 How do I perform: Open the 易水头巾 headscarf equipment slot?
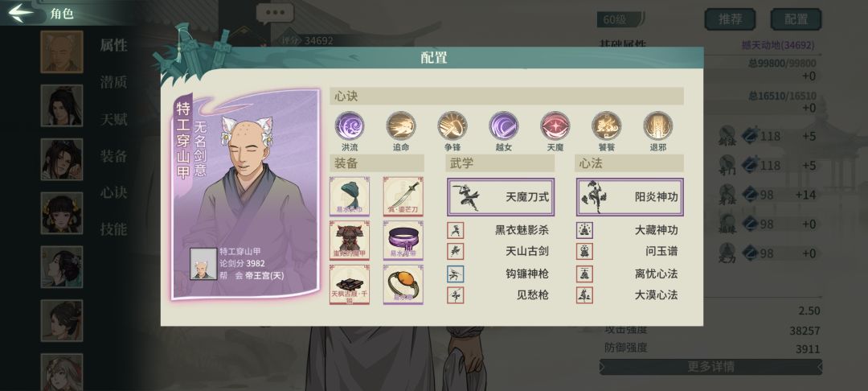[350, 196]
